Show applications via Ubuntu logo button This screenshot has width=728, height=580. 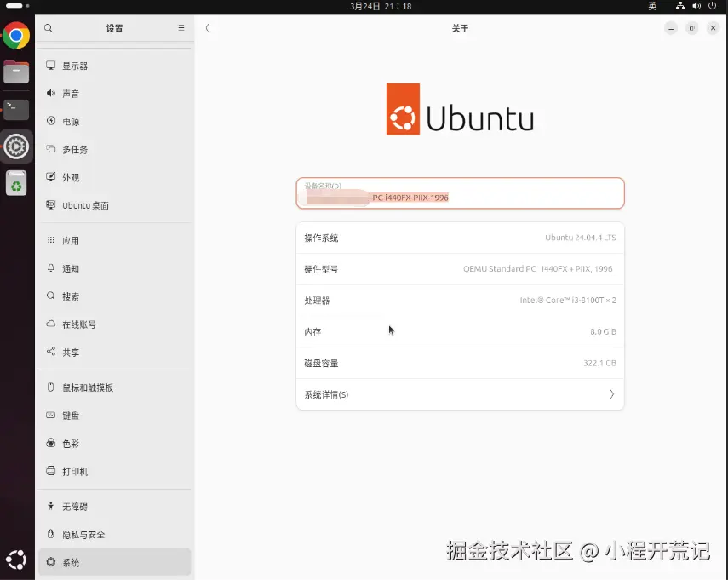pyautogui.click(x=16, y=560)
